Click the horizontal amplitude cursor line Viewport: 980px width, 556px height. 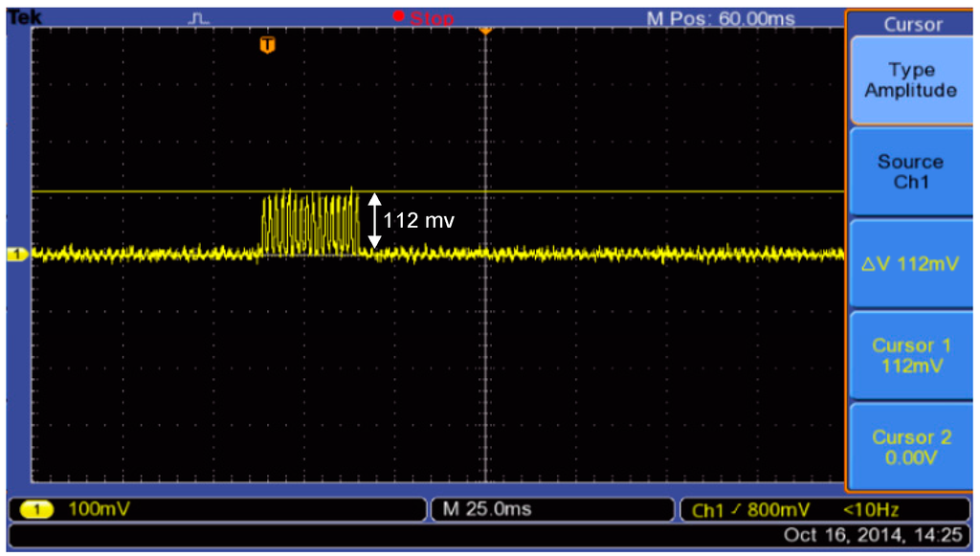(x=574, y=192)
